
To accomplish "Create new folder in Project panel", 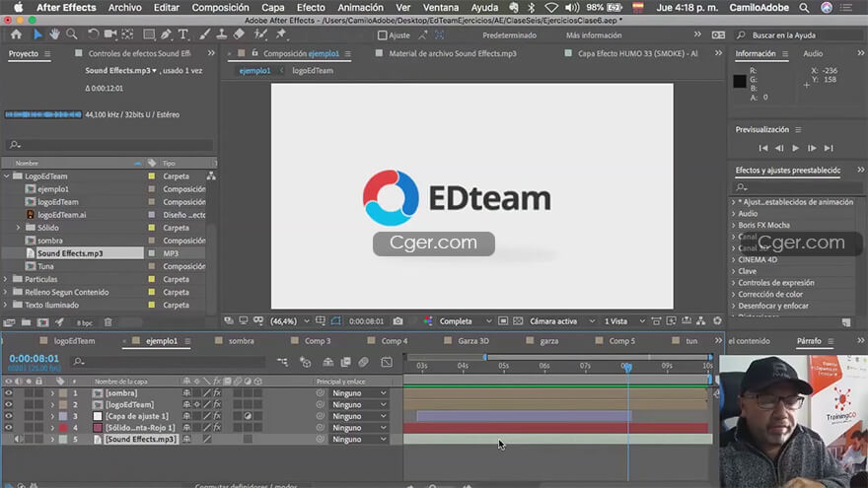I will 26,322.
